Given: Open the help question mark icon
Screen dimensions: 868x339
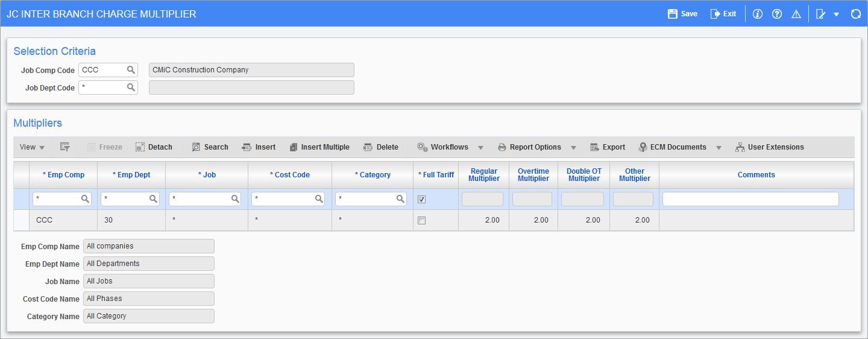Looking at the screenshot, I should pos(777,14).
